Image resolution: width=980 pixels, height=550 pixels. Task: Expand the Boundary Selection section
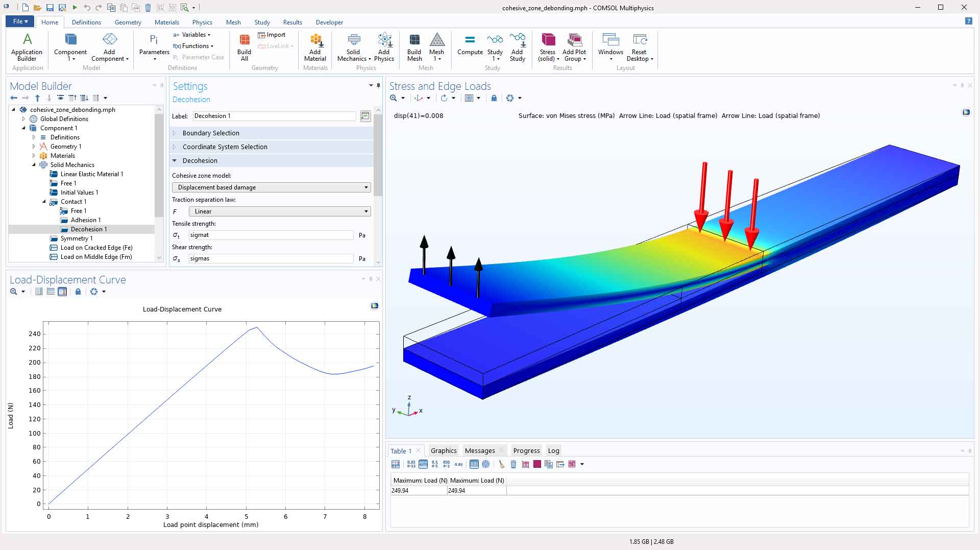point(211,133)
